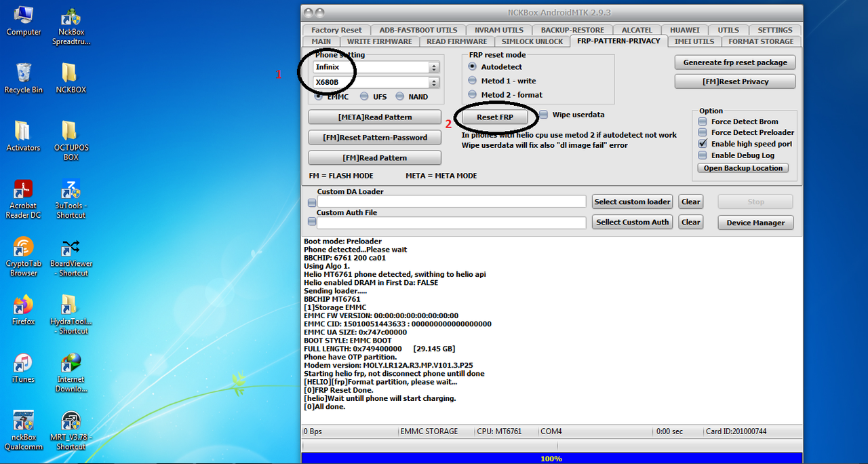868x464 pixels.
Task: Open NckBox Spreadtrum desktop shortcut
Action: click(71, 27)
